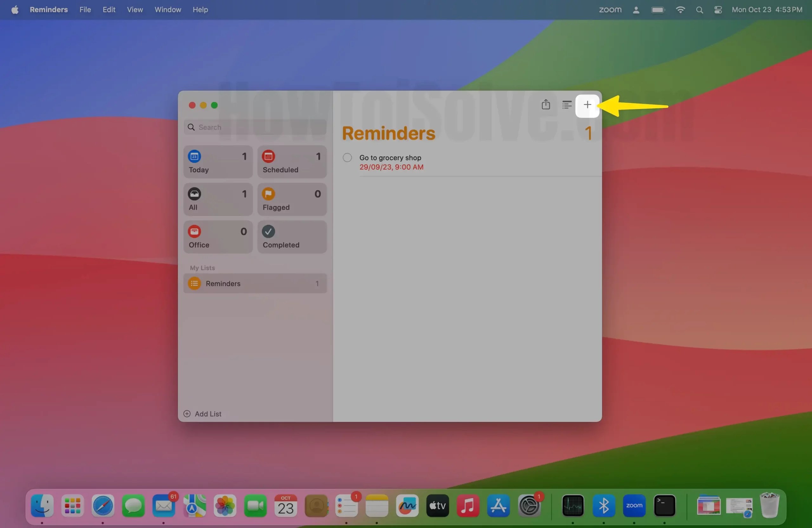Open the 29/09/23 date on the reminder
812x528 pixels.
391,167
